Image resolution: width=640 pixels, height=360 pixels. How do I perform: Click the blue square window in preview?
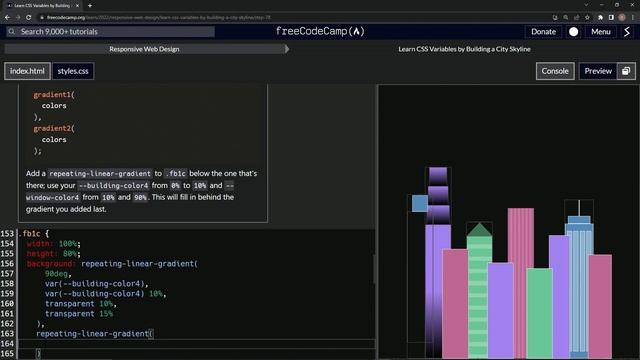[x=420, y=203]
